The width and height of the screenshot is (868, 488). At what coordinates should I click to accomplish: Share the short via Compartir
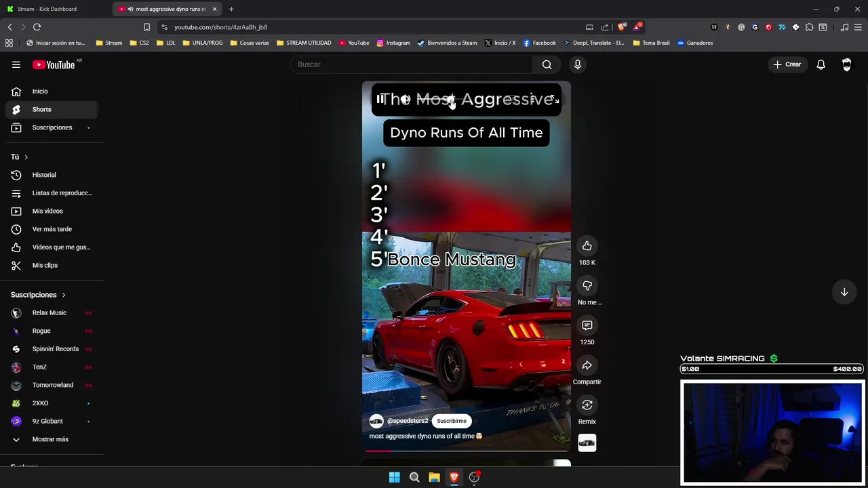click(x=587, y=365)
